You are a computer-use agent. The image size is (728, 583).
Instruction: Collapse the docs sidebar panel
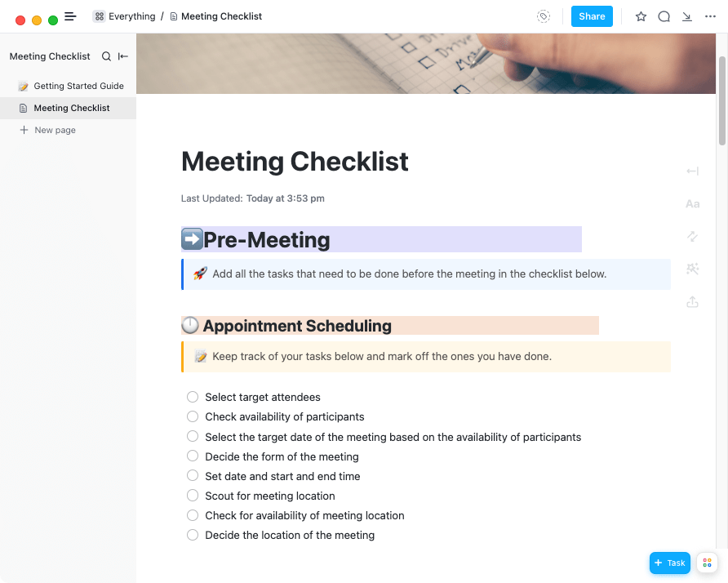click(123, 56)
